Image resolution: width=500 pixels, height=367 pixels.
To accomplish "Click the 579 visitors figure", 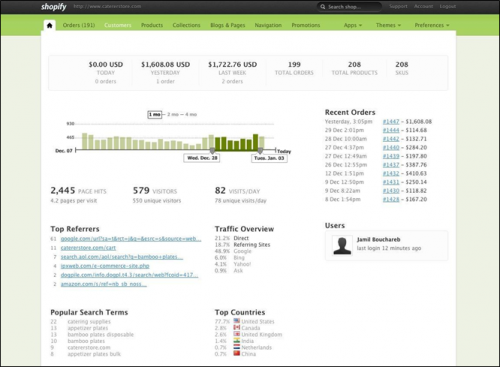I will (141, 191).
